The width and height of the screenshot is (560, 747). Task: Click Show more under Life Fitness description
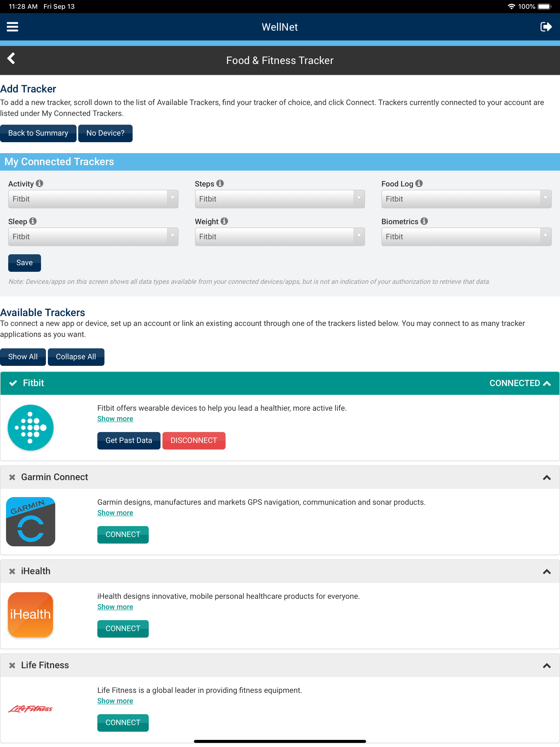click(115, 701)
